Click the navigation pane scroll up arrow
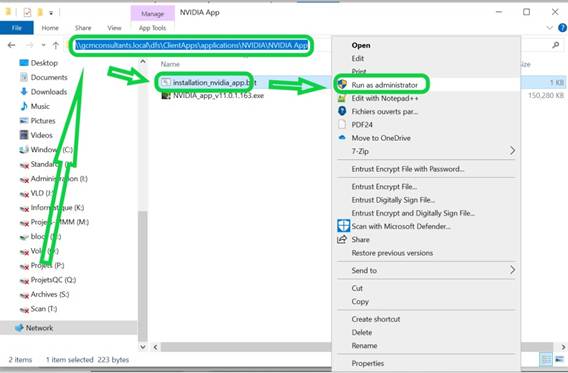This screenshot has width=568, height=373. [x=143, y=62]
